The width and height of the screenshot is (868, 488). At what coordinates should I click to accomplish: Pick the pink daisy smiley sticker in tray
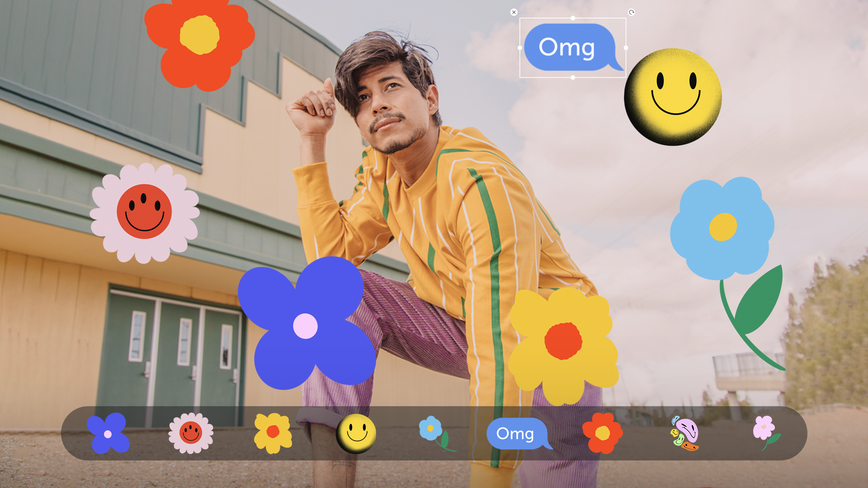[x=191, y=433]
